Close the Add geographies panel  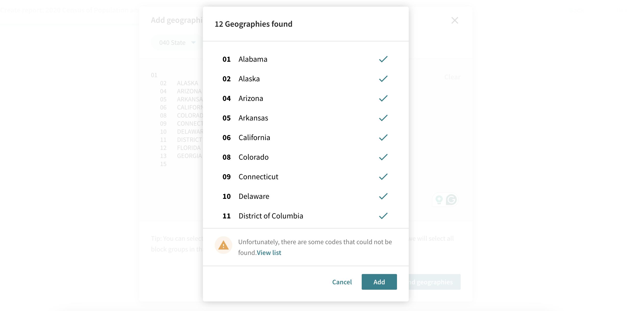tap(455, 20)
